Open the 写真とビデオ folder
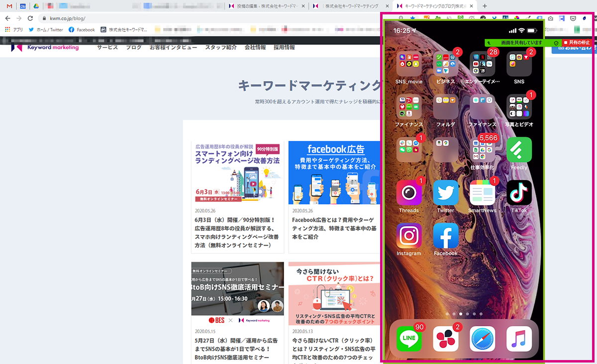This screenshot has width=597, height=364. click(x=519, y=106)
